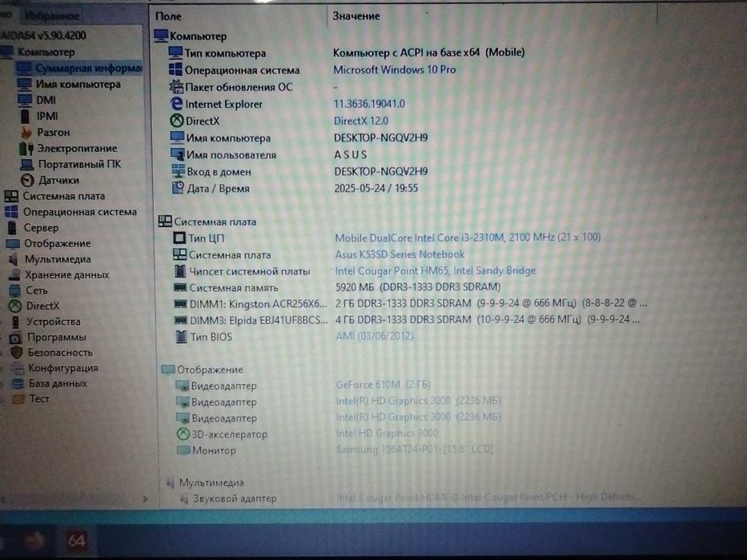Open the Датчики gauge icon
The height and width of the screenshot is (560, 747).
[28, 180]
